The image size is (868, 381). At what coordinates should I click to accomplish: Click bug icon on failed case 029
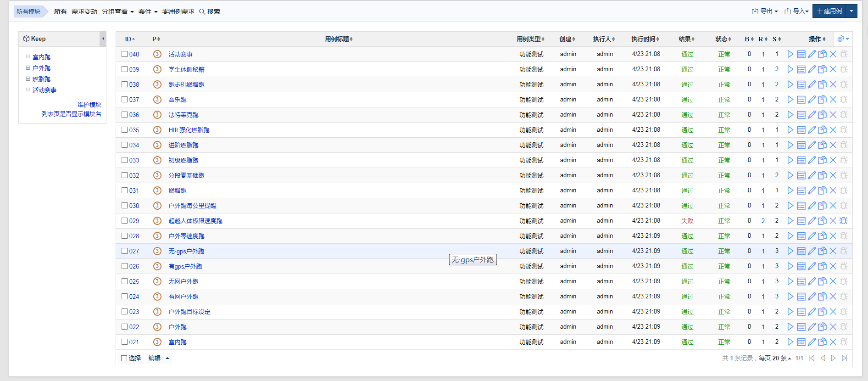(x=844, y=221)
